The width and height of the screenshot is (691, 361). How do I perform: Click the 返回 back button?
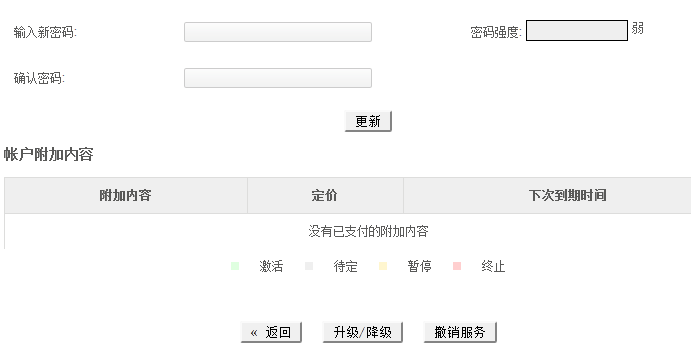271,332
